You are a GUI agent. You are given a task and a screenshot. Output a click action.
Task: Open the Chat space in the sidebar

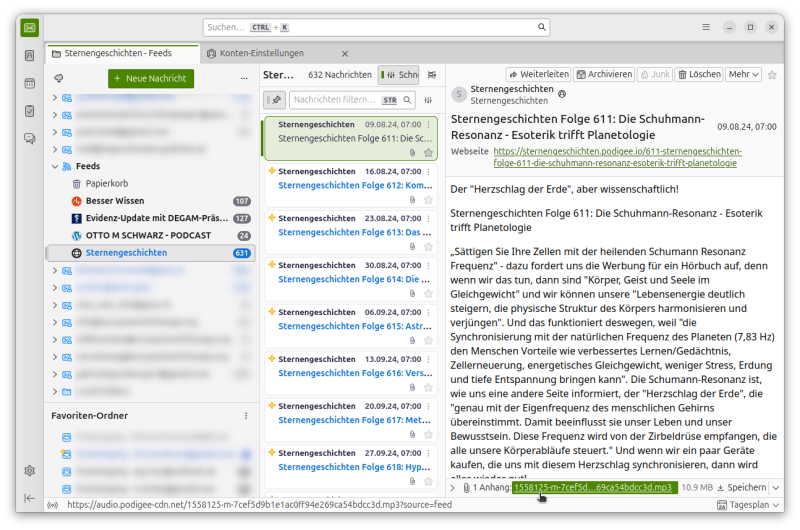(x=30, y=139)
